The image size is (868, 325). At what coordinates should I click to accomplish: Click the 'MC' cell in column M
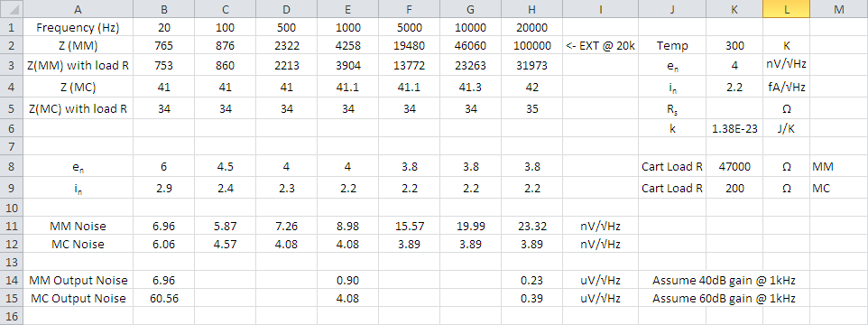click(x=838, y=189)
